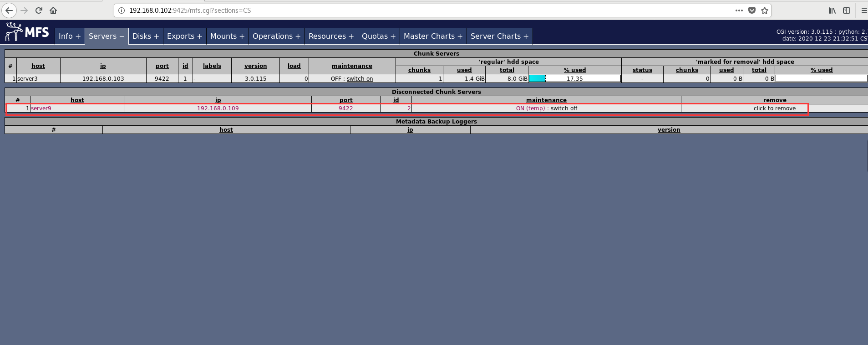Click the 17.35 percent used bar
The height and width of the screenshot is (345, 868).
[575, 78]
